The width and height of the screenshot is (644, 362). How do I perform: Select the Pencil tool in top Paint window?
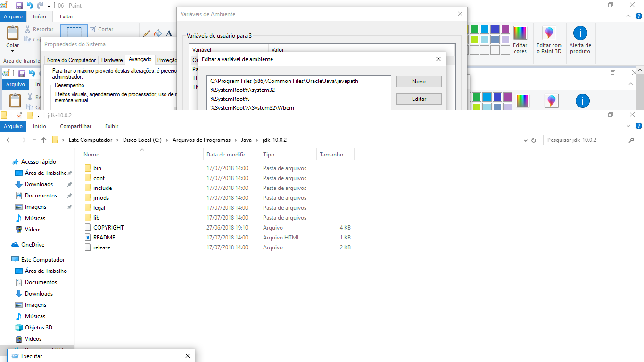[147, 33]
